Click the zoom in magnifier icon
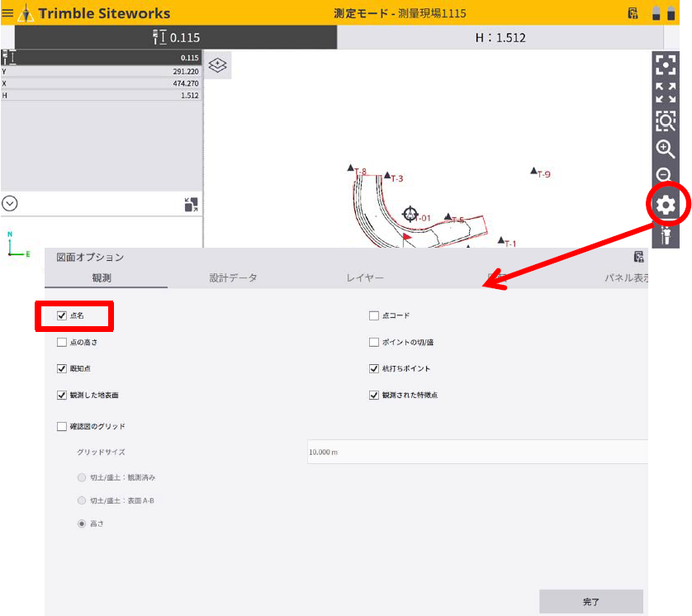This screenshot has width=692, height=616. coord(665,149)
